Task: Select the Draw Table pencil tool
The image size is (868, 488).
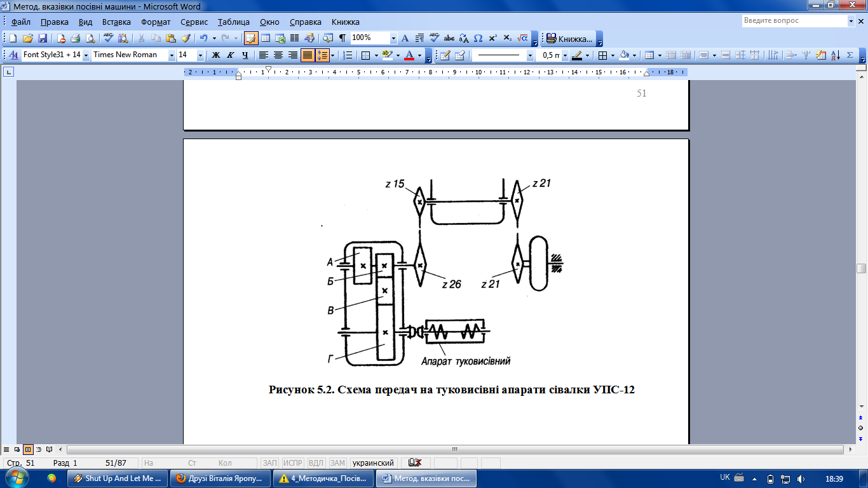Action: [445, 55]
